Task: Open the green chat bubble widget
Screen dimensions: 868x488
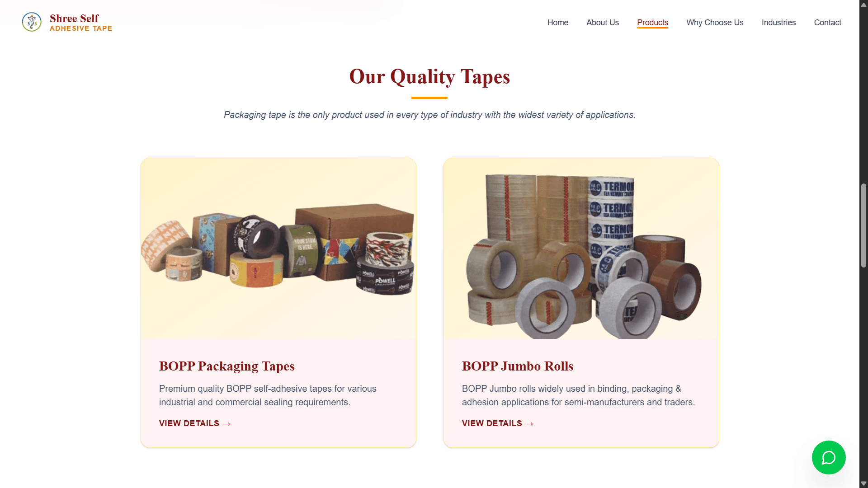Action: (829, 457)
